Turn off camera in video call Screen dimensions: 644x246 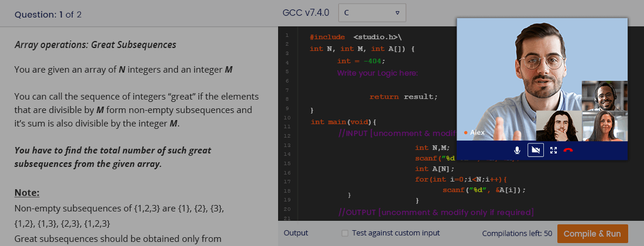(536, 151)
